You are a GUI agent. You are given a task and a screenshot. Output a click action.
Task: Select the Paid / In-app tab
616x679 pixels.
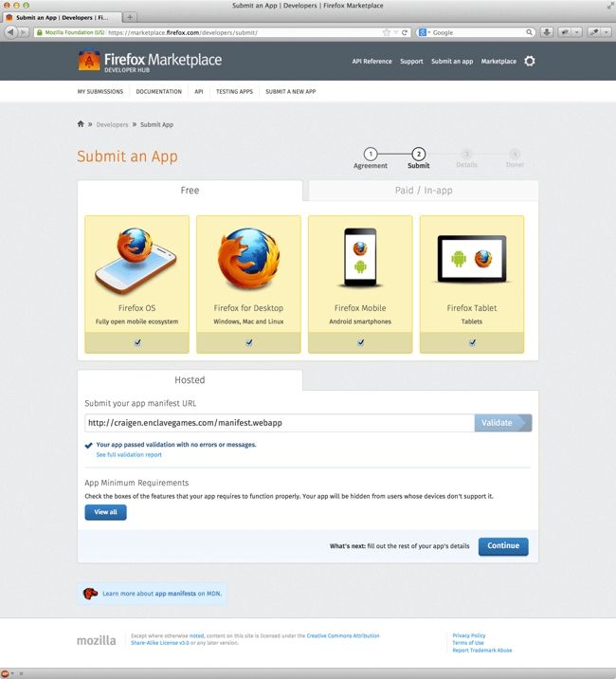coord(424,191)
